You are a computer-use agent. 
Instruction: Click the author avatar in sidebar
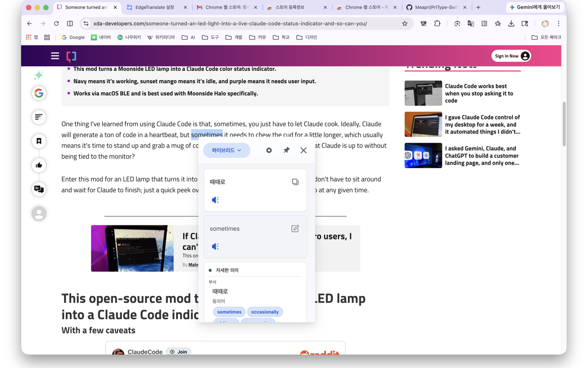click(39, 213)
